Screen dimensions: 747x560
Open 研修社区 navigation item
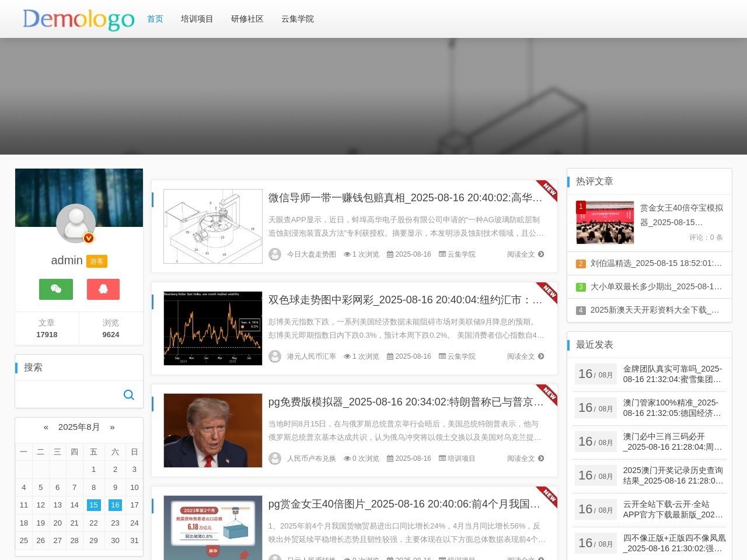tap(247, 19)
